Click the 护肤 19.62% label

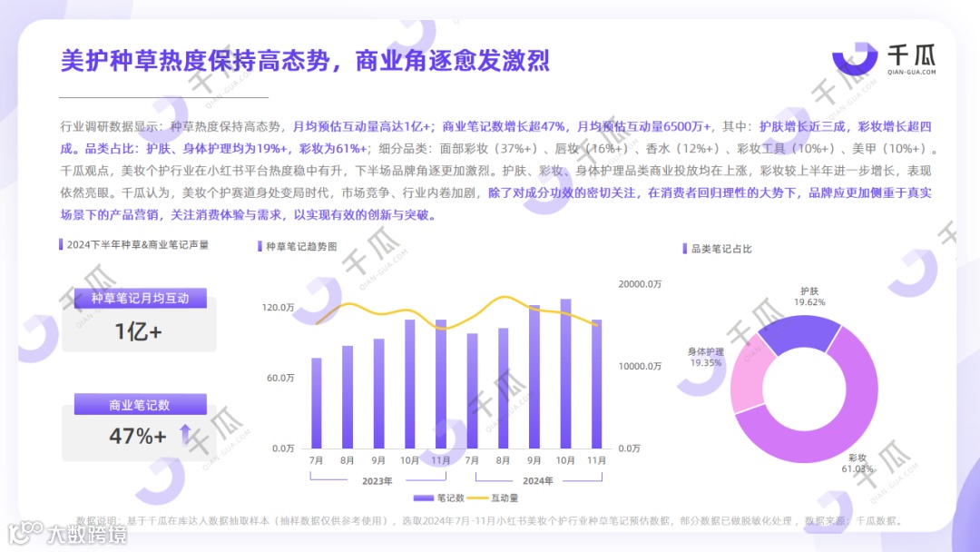click(809, 296)
